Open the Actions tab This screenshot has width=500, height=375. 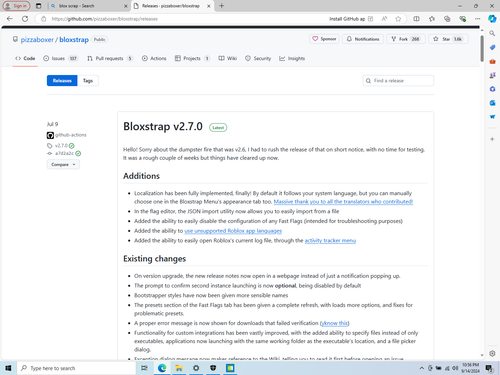click(x=154, y=58)
